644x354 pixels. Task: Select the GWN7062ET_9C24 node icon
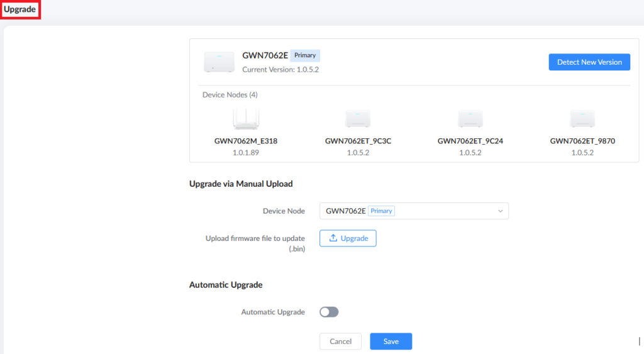click(470, 119)
